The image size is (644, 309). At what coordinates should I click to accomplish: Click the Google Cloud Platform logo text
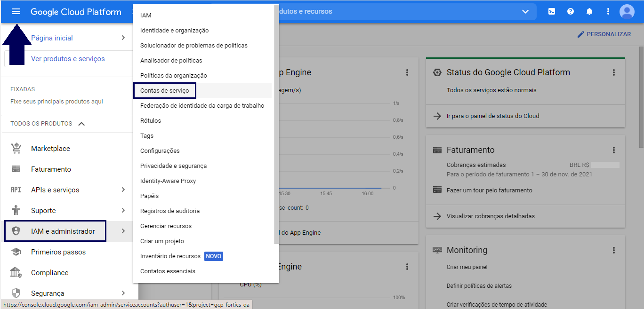[x=76, y=12]
